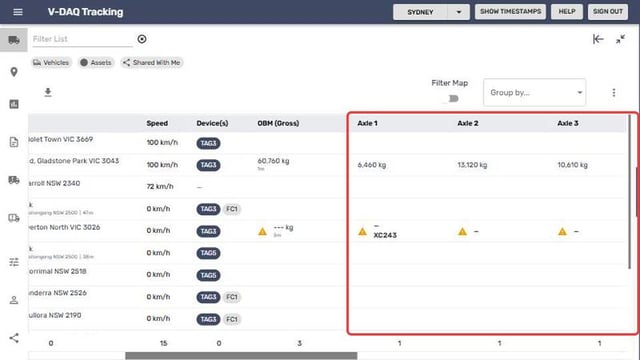This screenshot has width=640, height=360.
Task: Open the Group by dropdown
Action: pyautogui.click(x=535, y=93)
